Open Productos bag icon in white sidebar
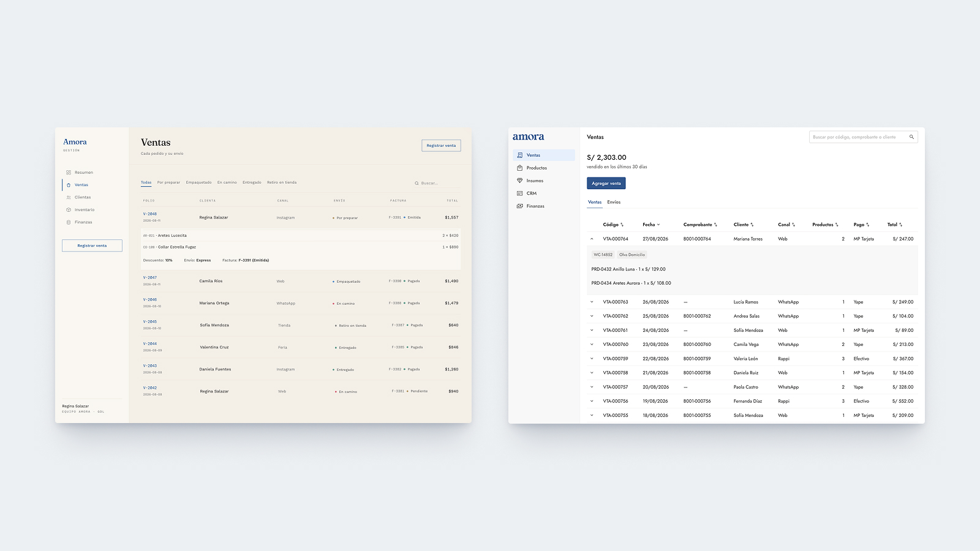980x551 pixels. (x=520, y=168)
